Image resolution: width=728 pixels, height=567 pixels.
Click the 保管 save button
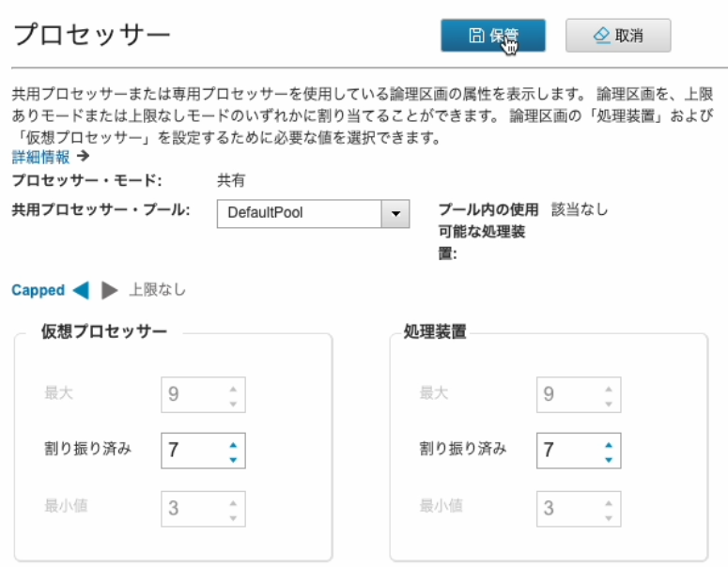tap(492, 36)
